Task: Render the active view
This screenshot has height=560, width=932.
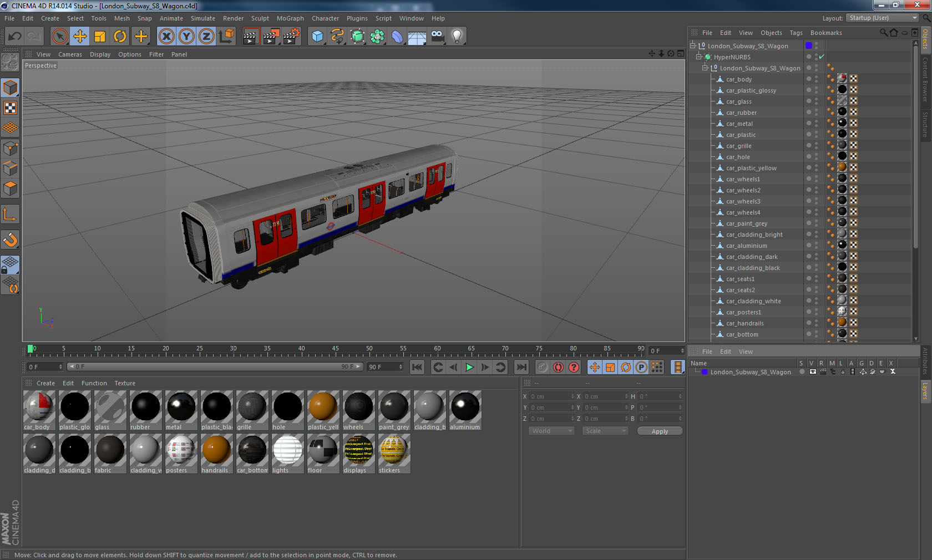Action: click(251, 37)
